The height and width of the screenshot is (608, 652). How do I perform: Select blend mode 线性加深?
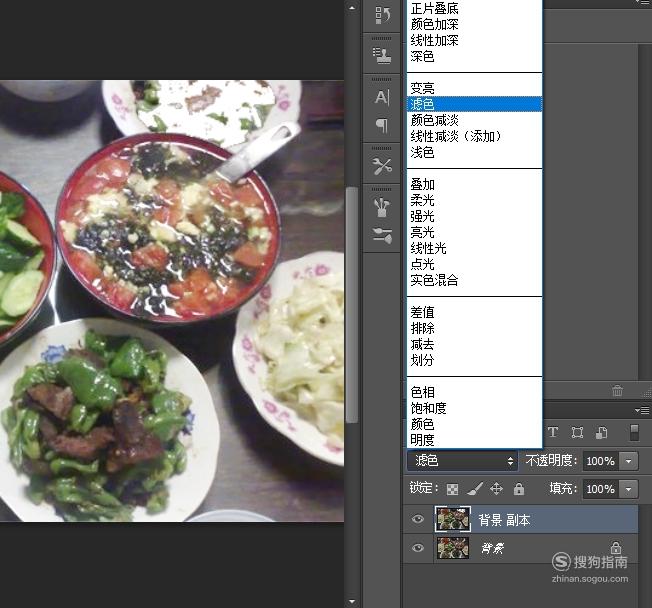pyautogui.click(x=475, y=40)
